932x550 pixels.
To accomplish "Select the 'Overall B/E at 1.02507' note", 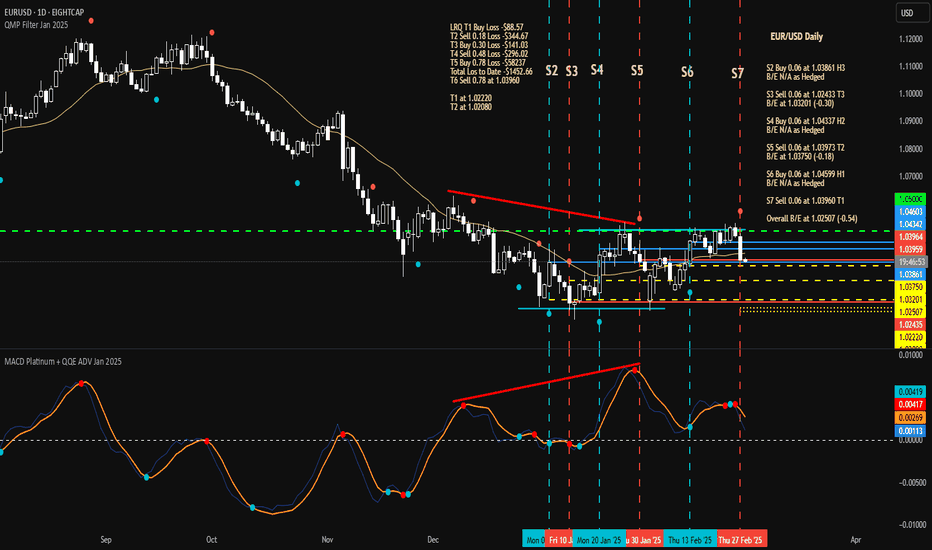I will pos(811,218).
